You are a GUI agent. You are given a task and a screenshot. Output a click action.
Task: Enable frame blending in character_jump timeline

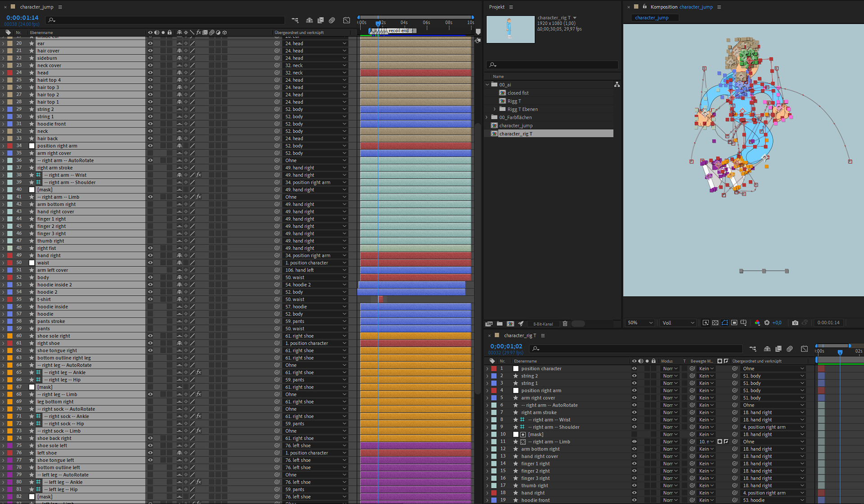point(321,20)
